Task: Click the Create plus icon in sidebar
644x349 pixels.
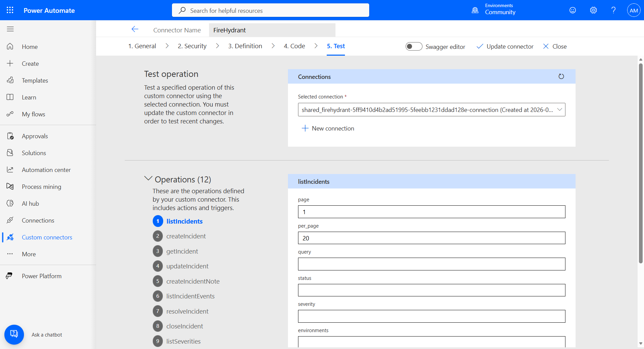Action: pos(10,63)
